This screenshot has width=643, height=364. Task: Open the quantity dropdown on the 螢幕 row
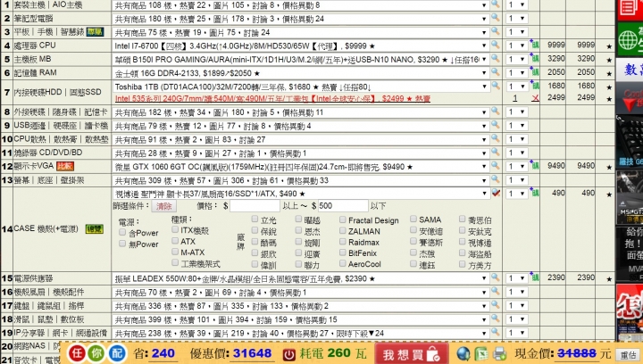point(517,180)
